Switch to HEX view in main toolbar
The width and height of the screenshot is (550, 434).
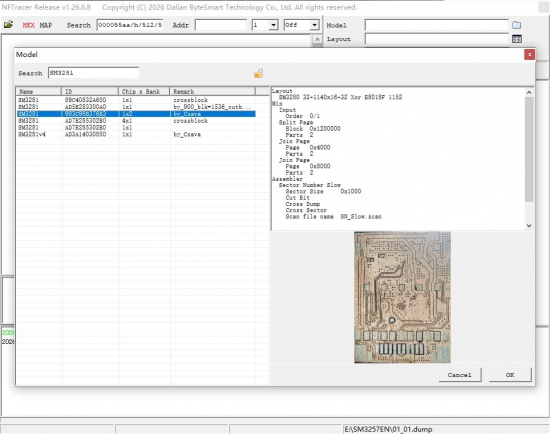[x=28, y=25]
